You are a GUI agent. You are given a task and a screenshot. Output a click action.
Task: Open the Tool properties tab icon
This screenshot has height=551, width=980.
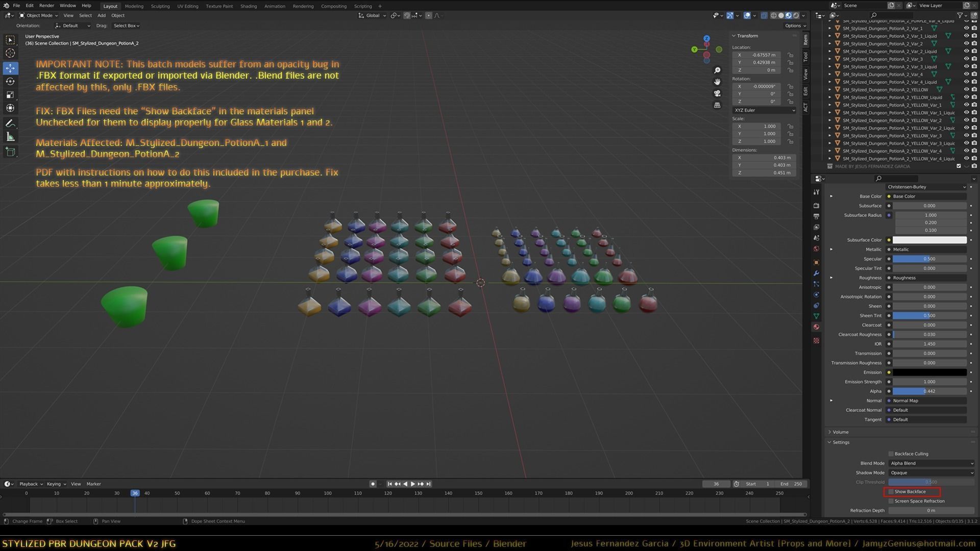tap(816, 192)
